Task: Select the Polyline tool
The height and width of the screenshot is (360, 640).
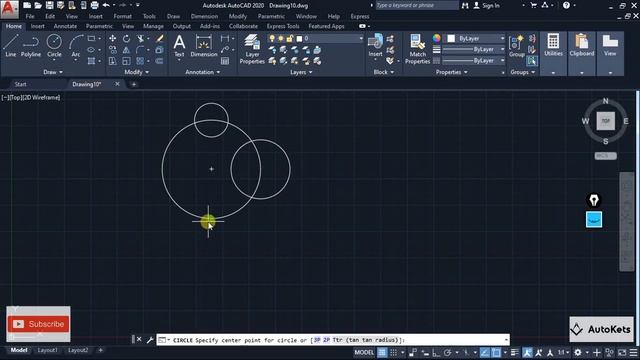Action: [31, 45]
